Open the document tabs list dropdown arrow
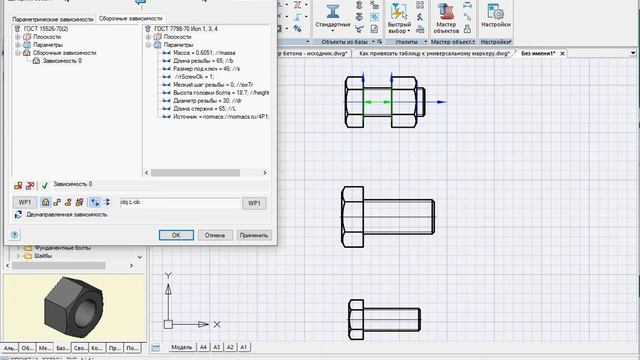The image size is (640, 360). tap(633, 53)
